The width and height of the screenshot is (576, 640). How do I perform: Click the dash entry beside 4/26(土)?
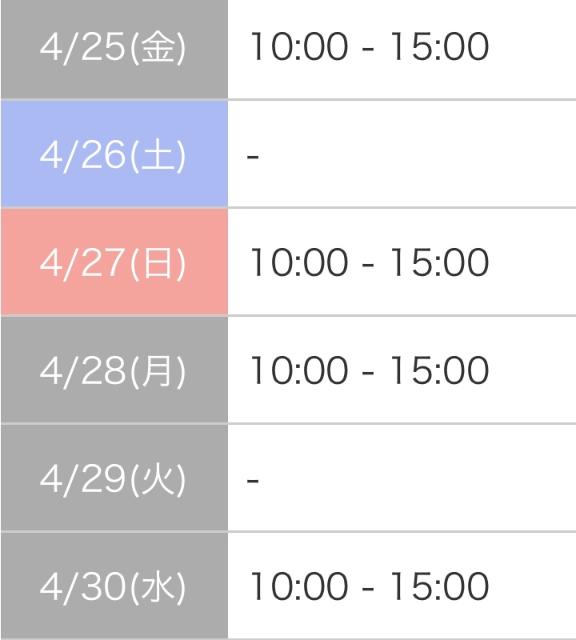(253, 156)
